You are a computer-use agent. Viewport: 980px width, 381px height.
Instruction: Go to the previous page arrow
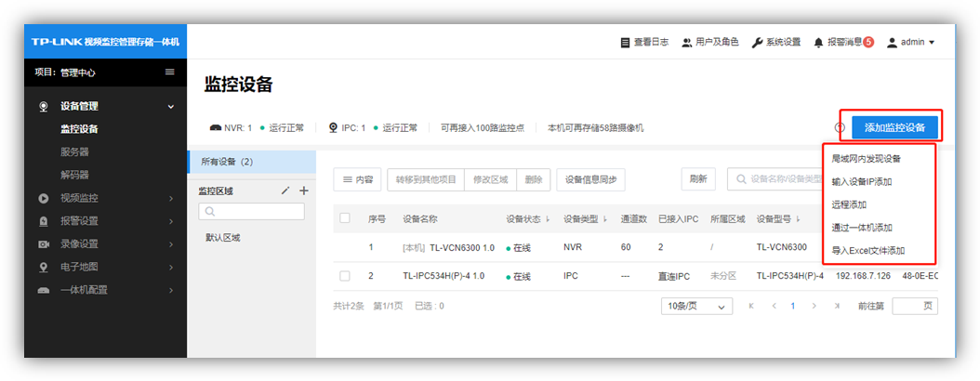[774, 306]
